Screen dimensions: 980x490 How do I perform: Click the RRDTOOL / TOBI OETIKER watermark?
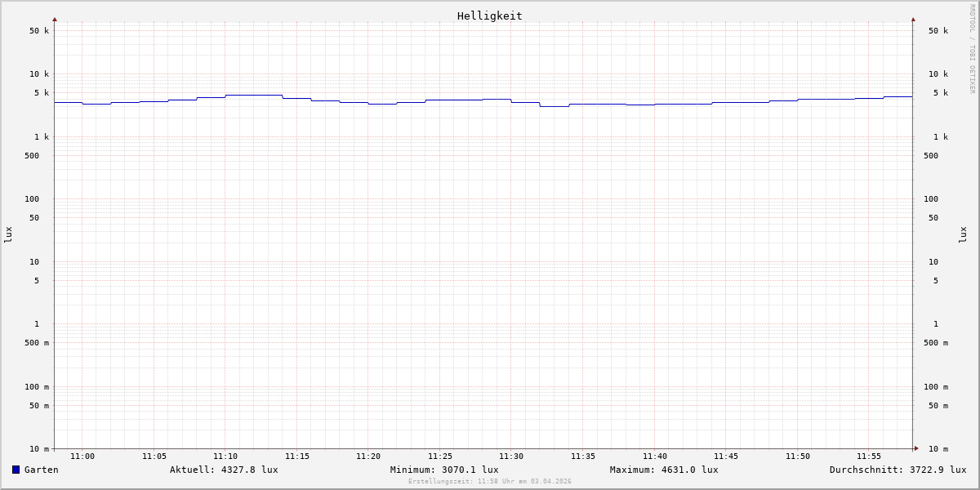point(972,48)
